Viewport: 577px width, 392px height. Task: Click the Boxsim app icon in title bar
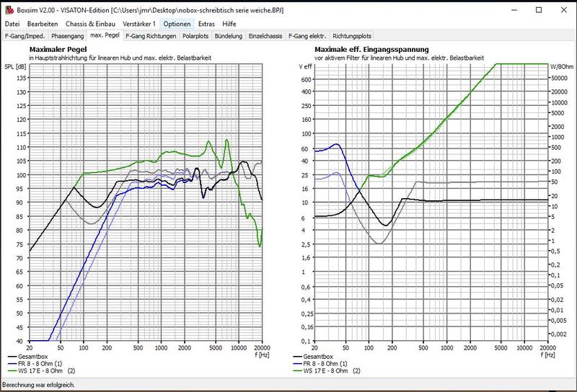pos(7,10)
